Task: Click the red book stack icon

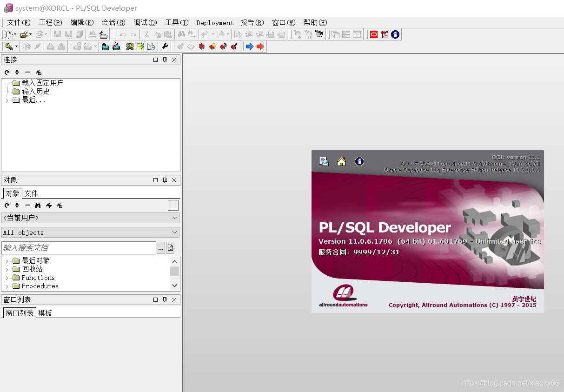Action: point(202,47)
